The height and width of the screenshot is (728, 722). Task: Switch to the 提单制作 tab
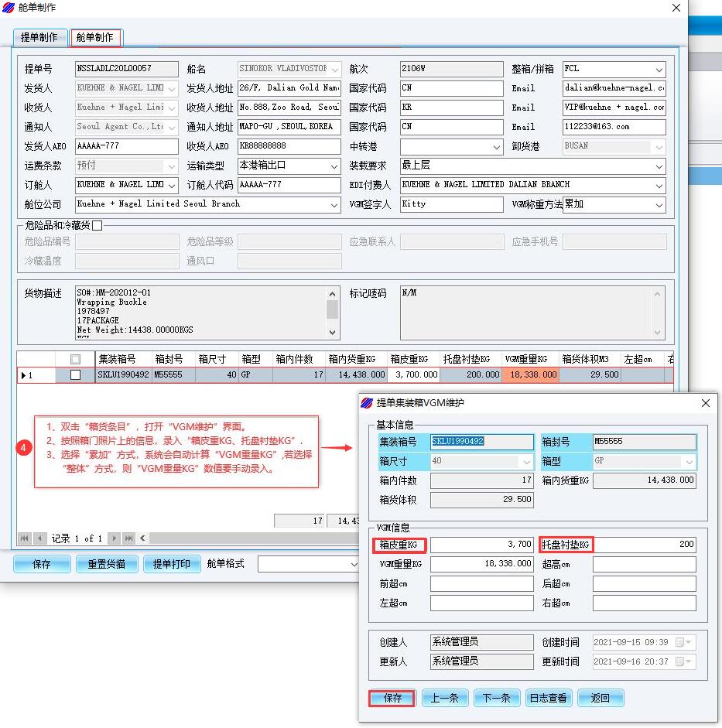coord(39,37)
